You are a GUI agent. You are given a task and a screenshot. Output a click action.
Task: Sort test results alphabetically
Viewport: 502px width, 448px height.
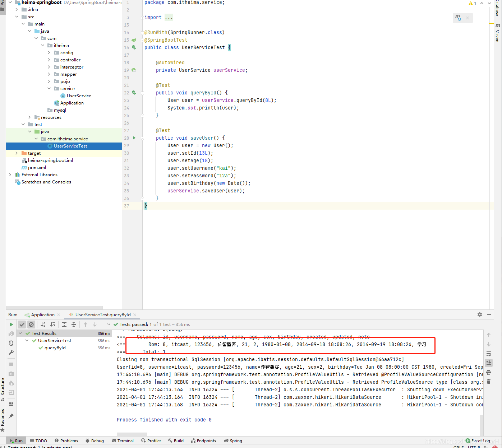coord(43,325)
